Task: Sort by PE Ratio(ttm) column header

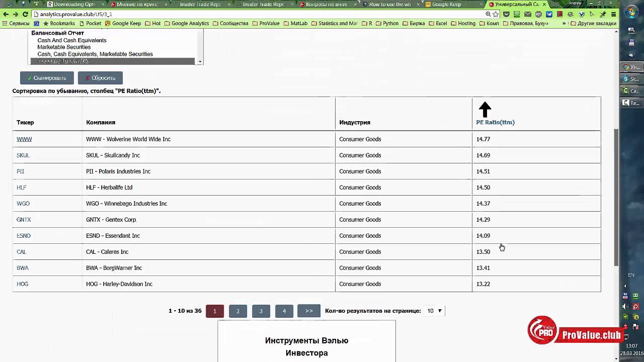Action: pos(495,122)
